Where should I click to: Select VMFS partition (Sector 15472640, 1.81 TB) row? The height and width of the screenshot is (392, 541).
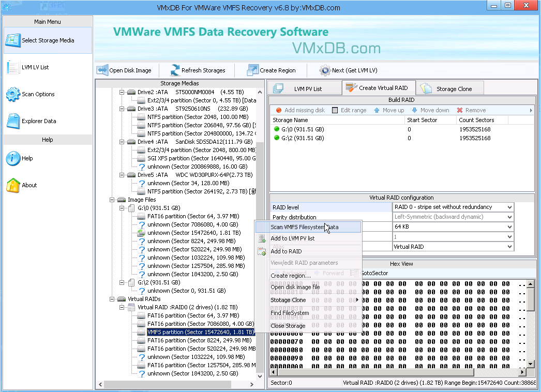click(x=201, y=333)
